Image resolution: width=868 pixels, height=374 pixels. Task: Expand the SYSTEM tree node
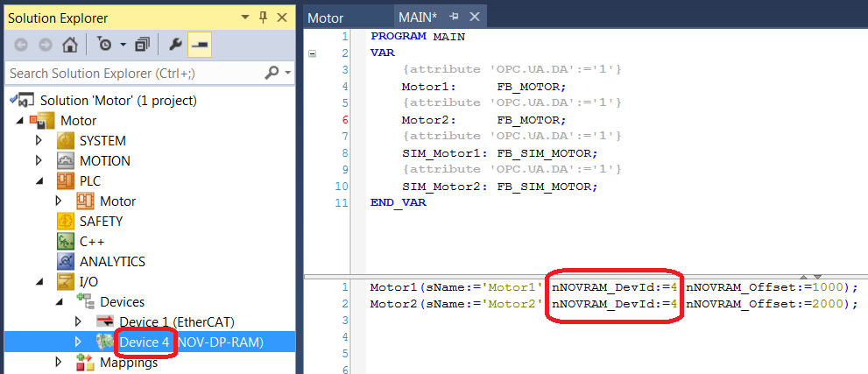39,141
